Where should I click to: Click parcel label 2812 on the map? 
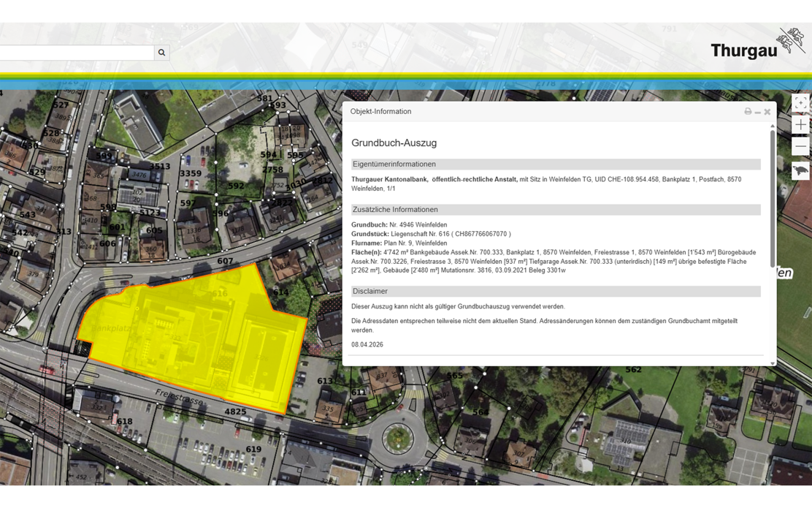tap(322, 181)
